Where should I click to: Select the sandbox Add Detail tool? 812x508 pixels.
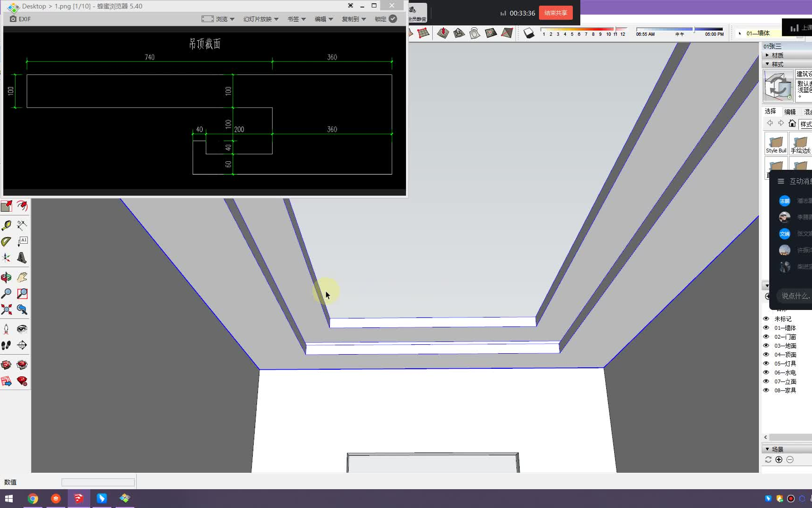pos(491,33)
